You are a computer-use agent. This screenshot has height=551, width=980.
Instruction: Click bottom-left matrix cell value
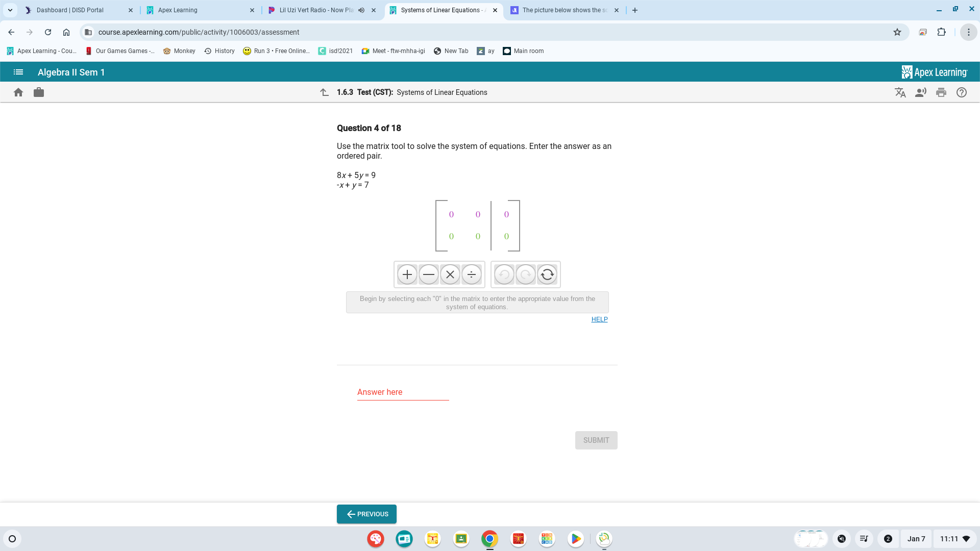[x=452, y=236]
